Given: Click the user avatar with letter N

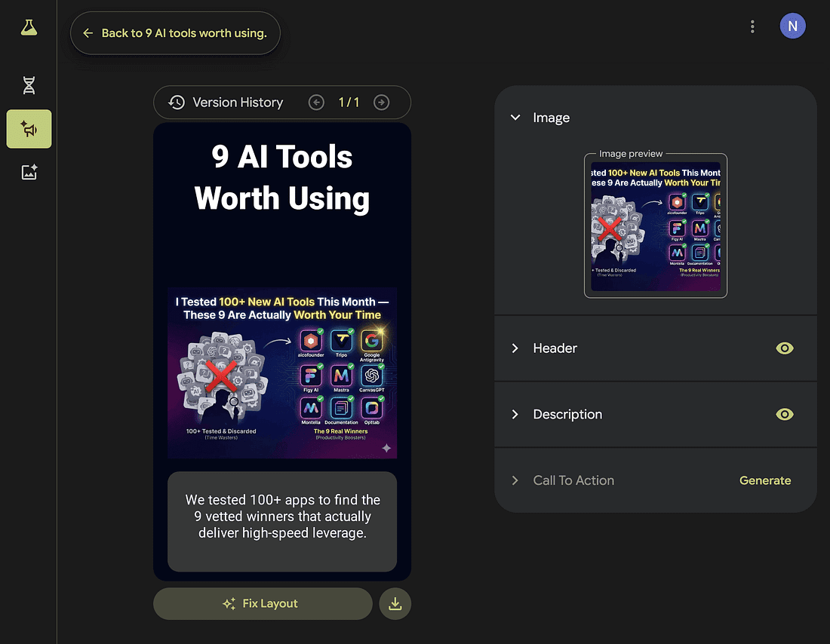Looking at the screenshot, I should click(x=792, y=26).
